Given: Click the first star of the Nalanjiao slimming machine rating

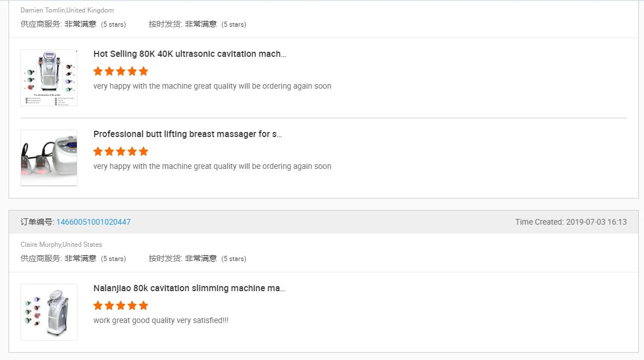Looking at the screenshot, I should coord(98,305).
